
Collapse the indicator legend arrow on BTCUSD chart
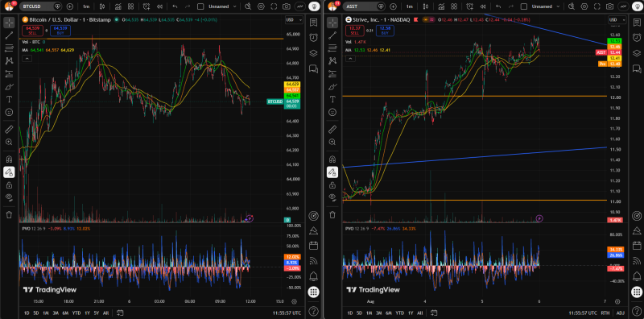27,59
